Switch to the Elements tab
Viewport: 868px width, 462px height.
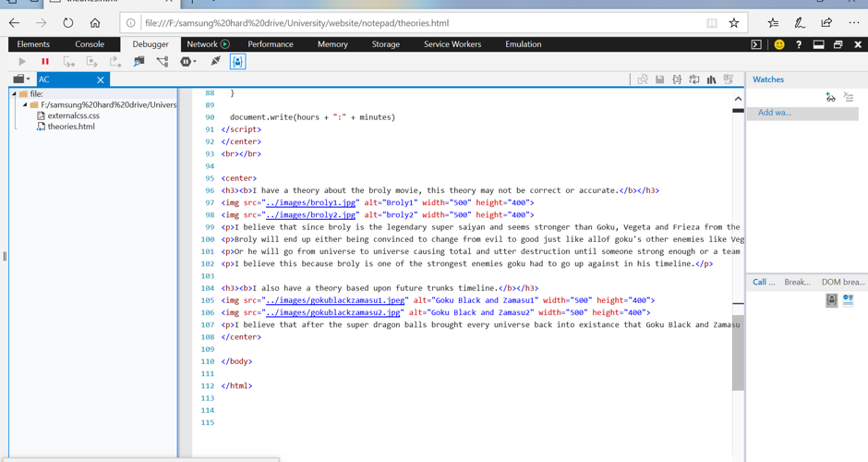pyautogui.click(x=33, y=44)
